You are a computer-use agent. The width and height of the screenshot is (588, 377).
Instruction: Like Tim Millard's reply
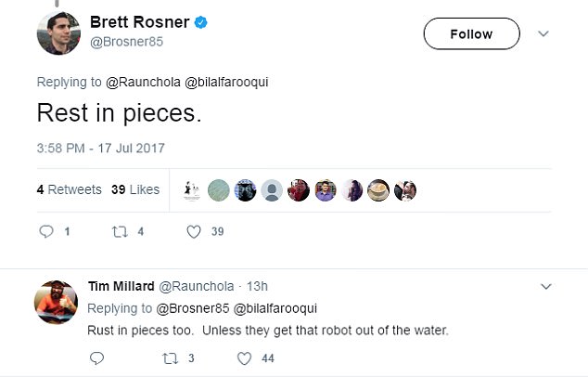(x=244, y=357)
